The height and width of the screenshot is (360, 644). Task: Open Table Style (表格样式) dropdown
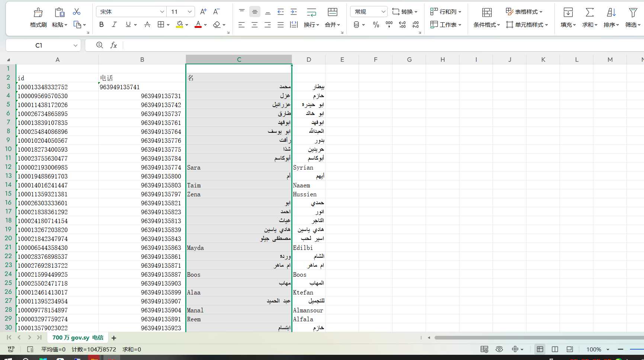tap(524, 12)
